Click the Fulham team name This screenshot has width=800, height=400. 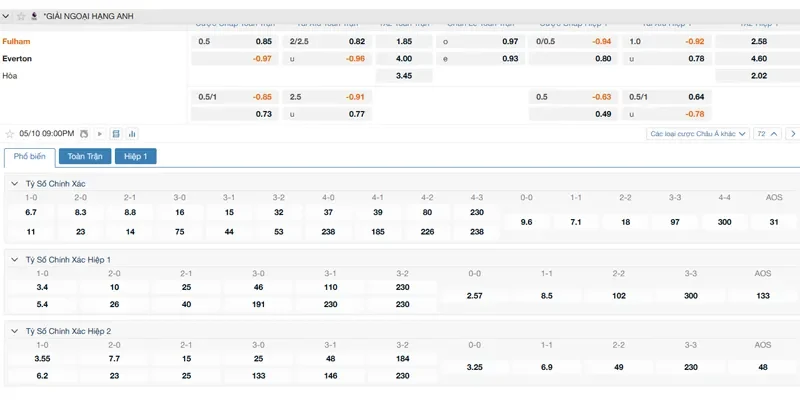tap(17, 41)
